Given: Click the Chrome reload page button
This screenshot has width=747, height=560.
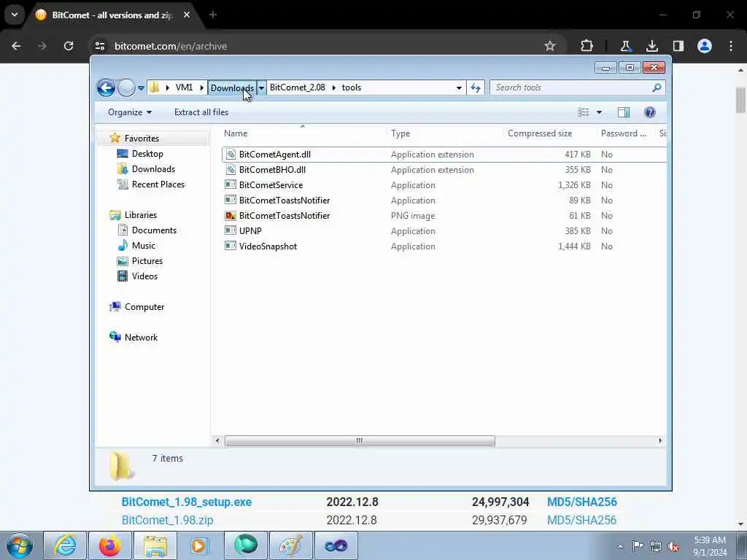Looking at the screenshot, I should click(x=69, y=46).
